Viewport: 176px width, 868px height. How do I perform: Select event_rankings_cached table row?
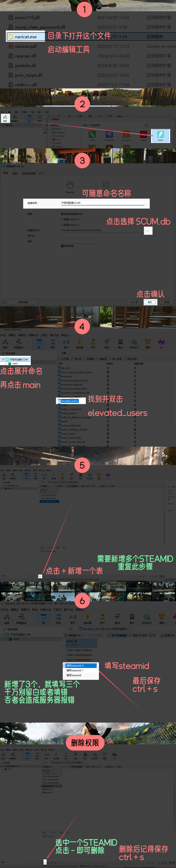[74, 430]
